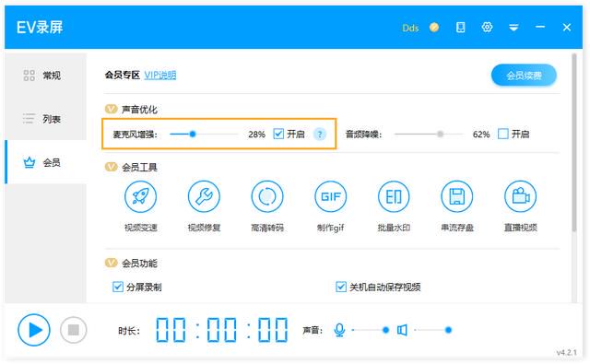This screenshot has width=590, height=364.
Task: Click the help question mark for 麦克风增强
Action: [320, 135]
